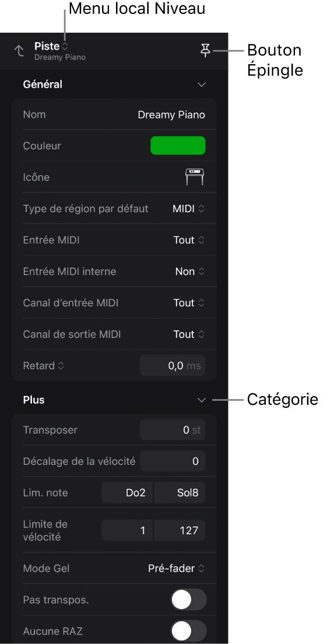Open Canal d'entrée MIDI menu
This screenshot has height=644, width=327.
(189, 303)
